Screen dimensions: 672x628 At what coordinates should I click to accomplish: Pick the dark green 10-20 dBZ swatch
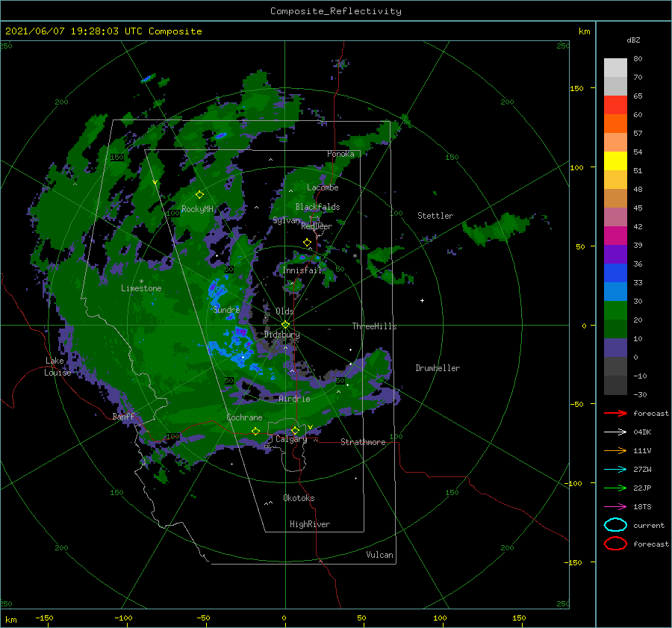615,329
